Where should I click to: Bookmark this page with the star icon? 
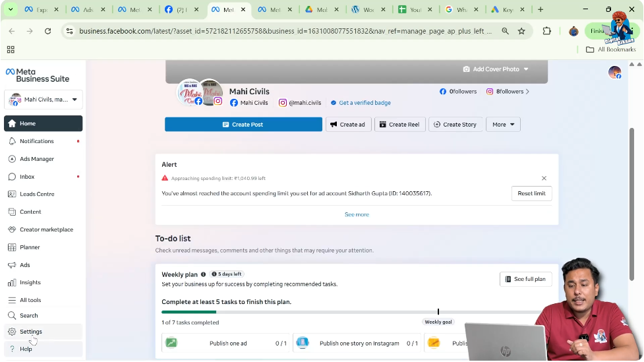pos(521,31)
